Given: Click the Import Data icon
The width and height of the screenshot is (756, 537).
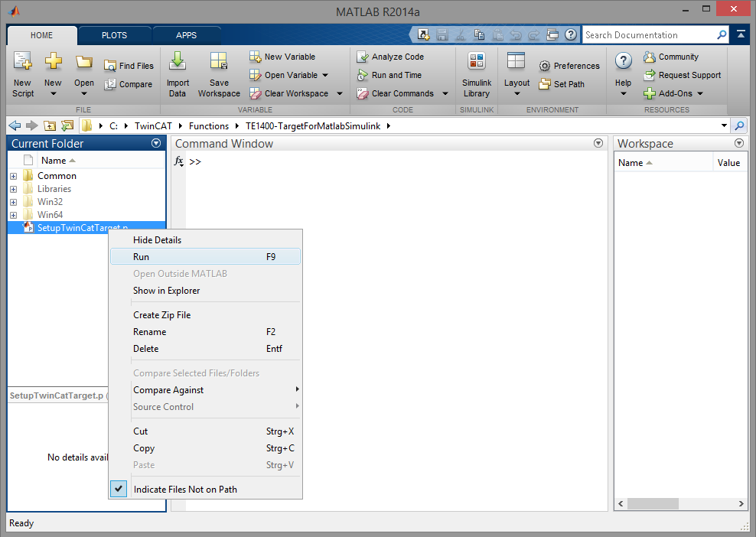Looking at the screenshot, I should pyautogui.click(x=178, y=62).
